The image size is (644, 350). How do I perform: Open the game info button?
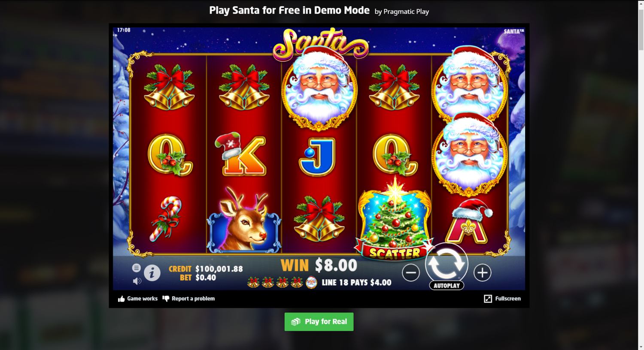pyautogui.click(x=152, y=273)
